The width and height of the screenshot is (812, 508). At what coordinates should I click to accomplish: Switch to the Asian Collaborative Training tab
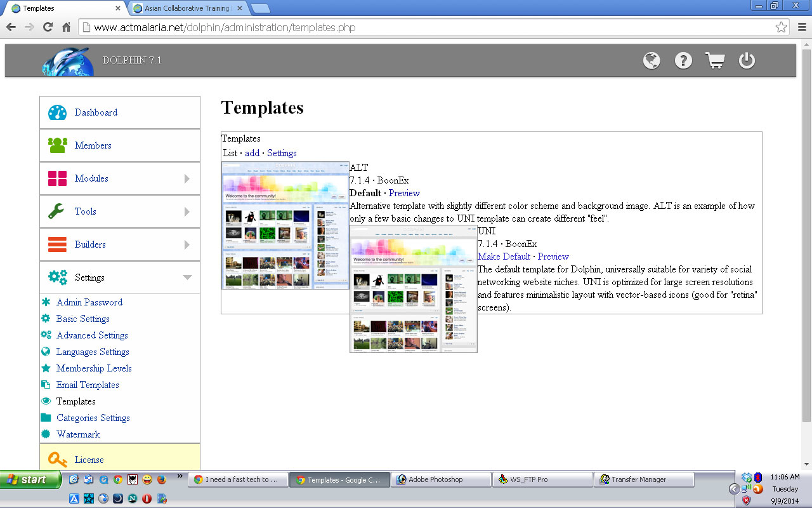(188, 8)
